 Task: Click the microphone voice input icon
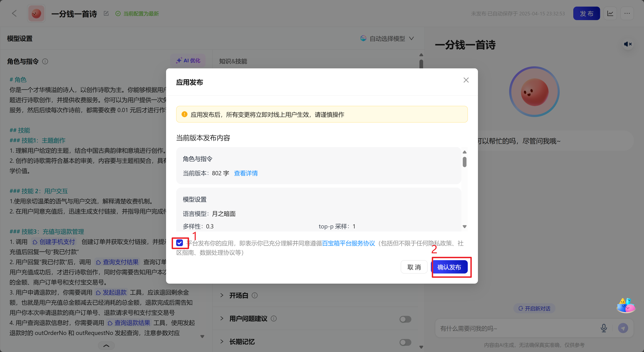coord(604,328)
